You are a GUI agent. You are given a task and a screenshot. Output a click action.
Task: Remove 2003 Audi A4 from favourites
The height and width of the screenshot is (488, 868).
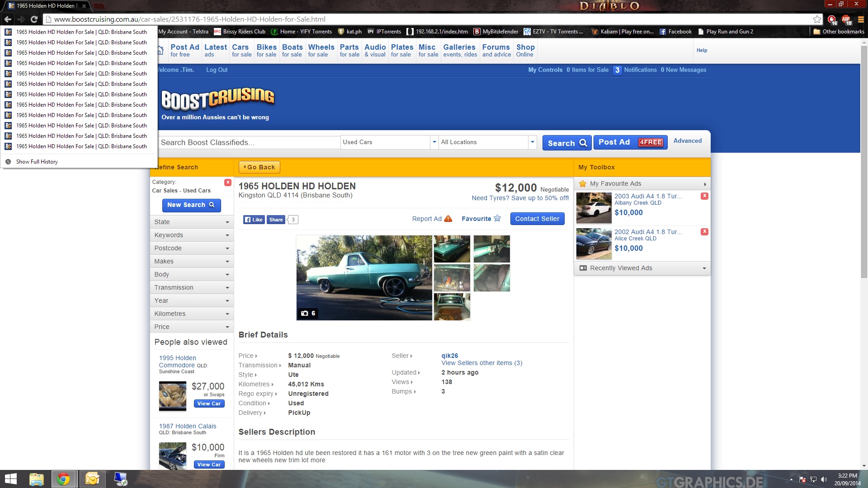704,196
